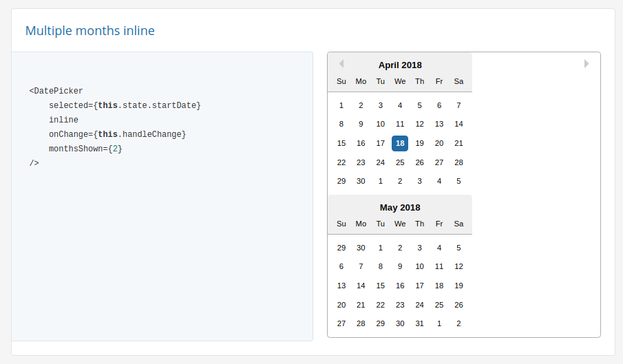Click the April 2018 month title

click(400, 65)
